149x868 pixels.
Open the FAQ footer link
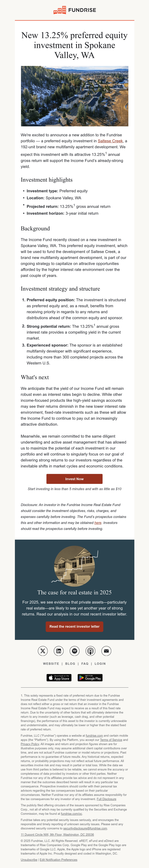[85, 664]
